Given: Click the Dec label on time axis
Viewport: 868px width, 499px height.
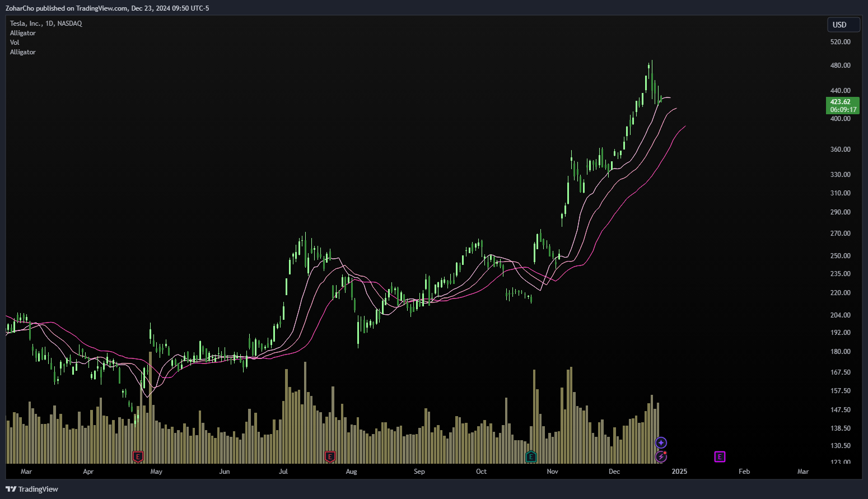Looking at the screenshot, I should (614, 472).
